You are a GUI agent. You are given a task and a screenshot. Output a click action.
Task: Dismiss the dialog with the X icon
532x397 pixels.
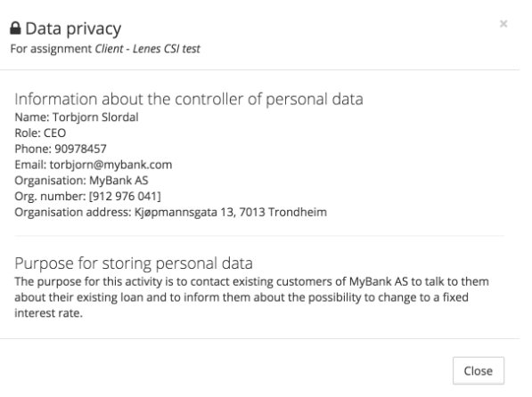click(x=503, y=24)
